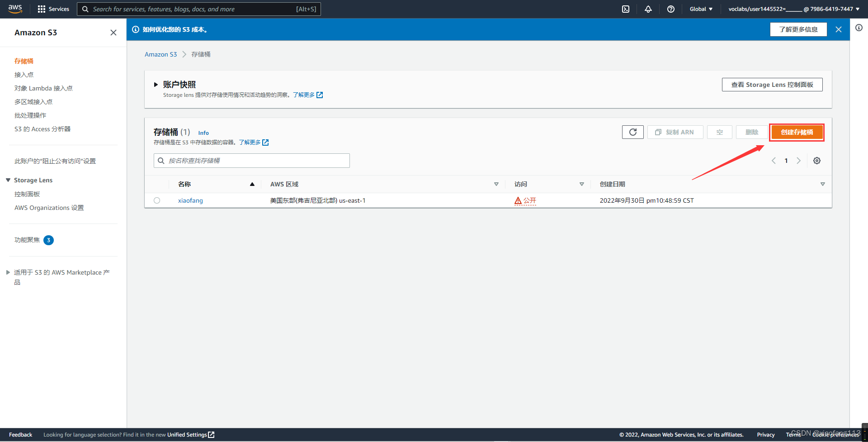Open the voclabs account menu
Screen dimensions: 868x442
794,9
